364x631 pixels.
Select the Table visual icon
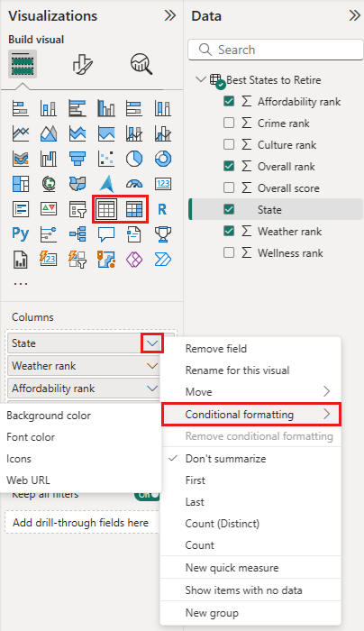tap(106, 209)
